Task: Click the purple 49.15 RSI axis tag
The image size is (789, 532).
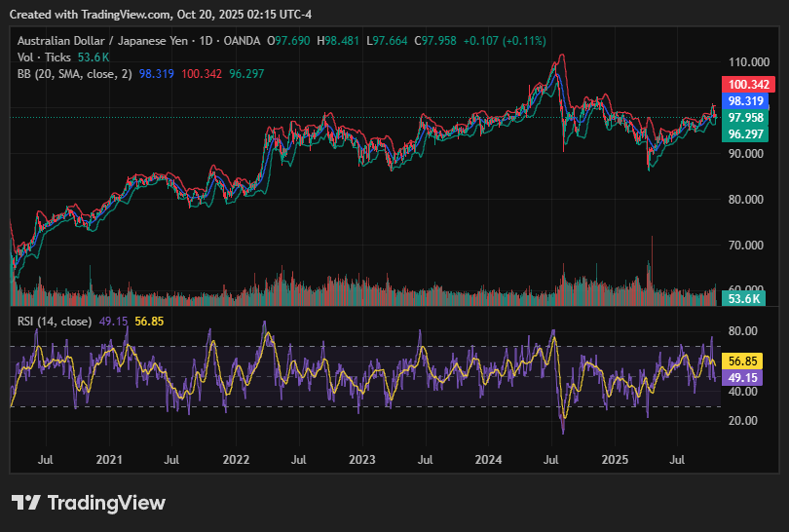Action: (745, 377)
